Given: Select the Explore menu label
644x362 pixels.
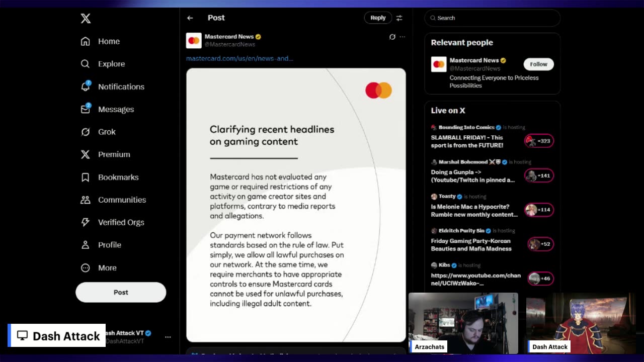Looking at the screenshot, I should [x=111, y=64].
